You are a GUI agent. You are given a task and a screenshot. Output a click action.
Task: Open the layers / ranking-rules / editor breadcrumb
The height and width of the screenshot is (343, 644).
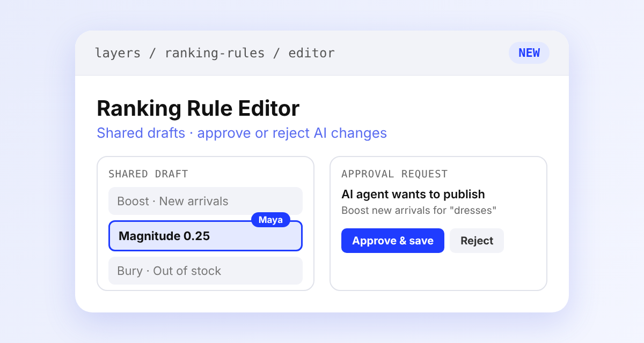pos(215,53)
